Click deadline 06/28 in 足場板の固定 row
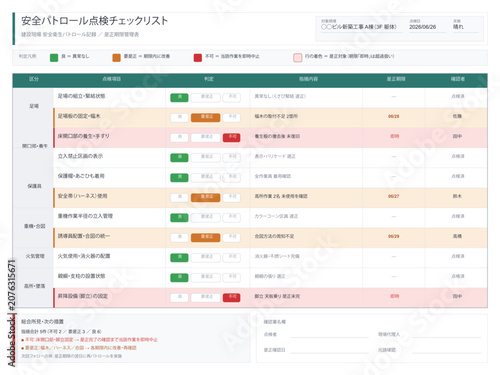500x375 pixels. (x=394, y=116)
